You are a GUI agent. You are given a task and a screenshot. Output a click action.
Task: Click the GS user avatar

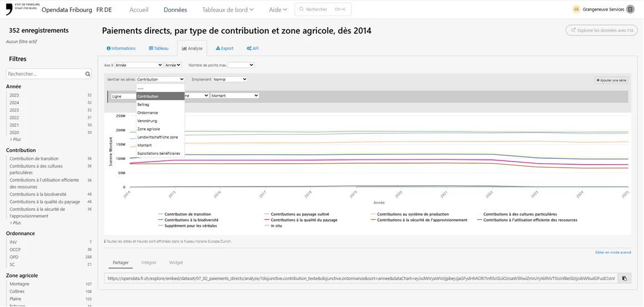(576, 9)
